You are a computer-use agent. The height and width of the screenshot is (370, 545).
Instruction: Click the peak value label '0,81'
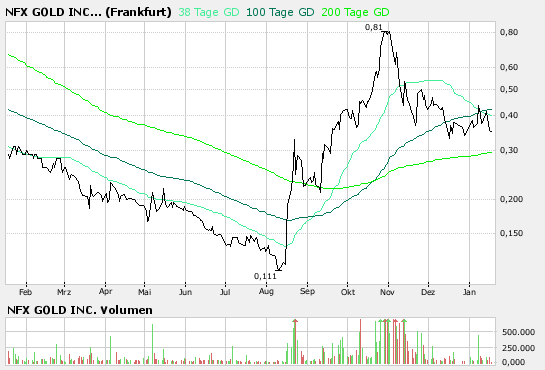click(x=373, y=27)
